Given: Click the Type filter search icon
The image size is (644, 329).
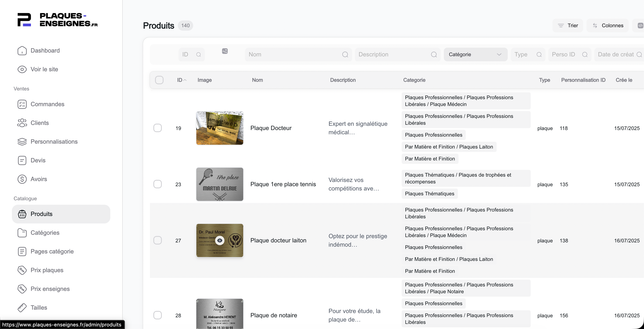Looking at the screenshot, I should click(x=539, y=55).
